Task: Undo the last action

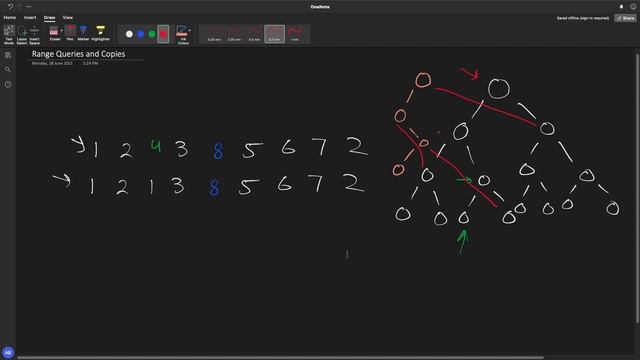Action: 11,7
